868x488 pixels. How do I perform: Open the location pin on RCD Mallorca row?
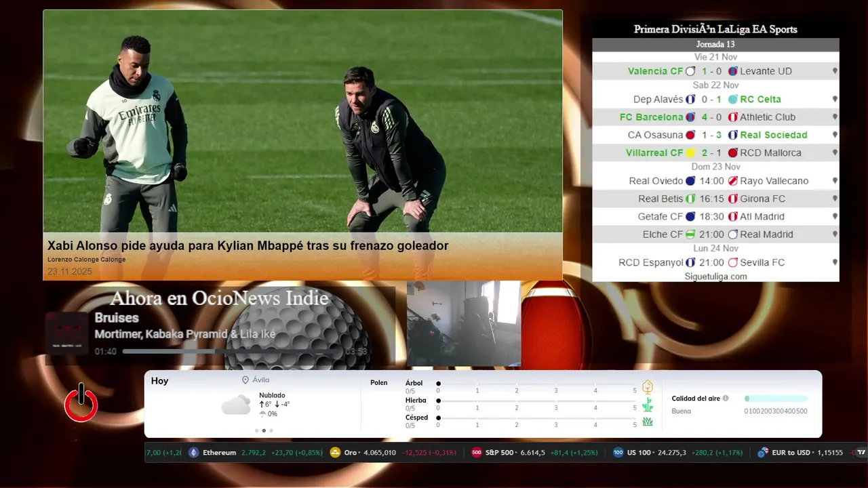835,153
